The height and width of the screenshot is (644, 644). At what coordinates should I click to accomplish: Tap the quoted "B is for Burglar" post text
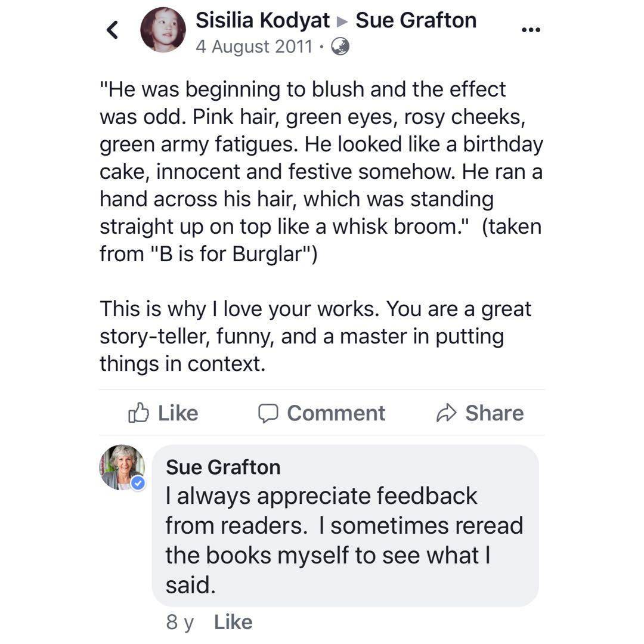(321, 172)
